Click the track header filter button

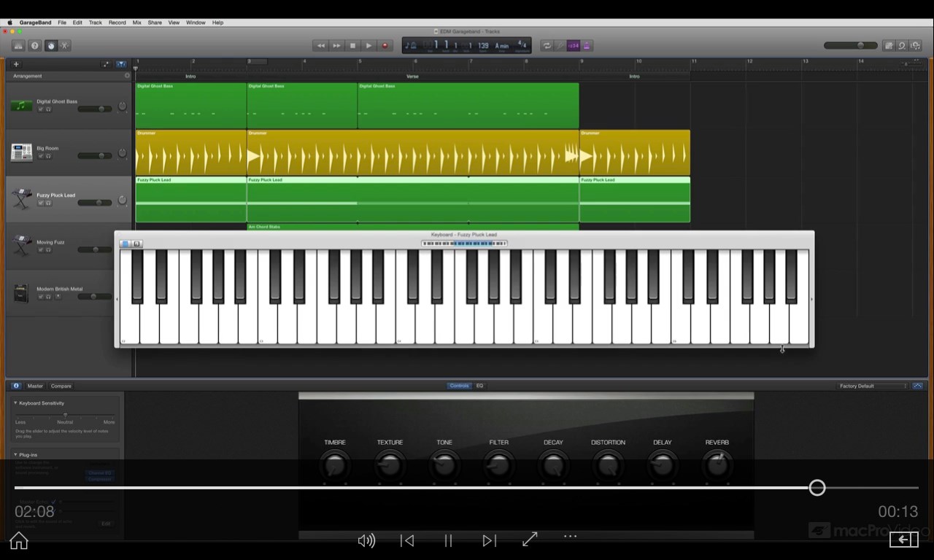point(121,64)
